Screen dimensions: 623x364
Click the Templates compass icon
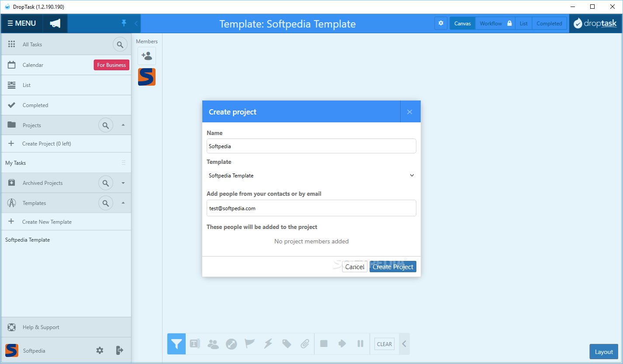coord(12,203)
